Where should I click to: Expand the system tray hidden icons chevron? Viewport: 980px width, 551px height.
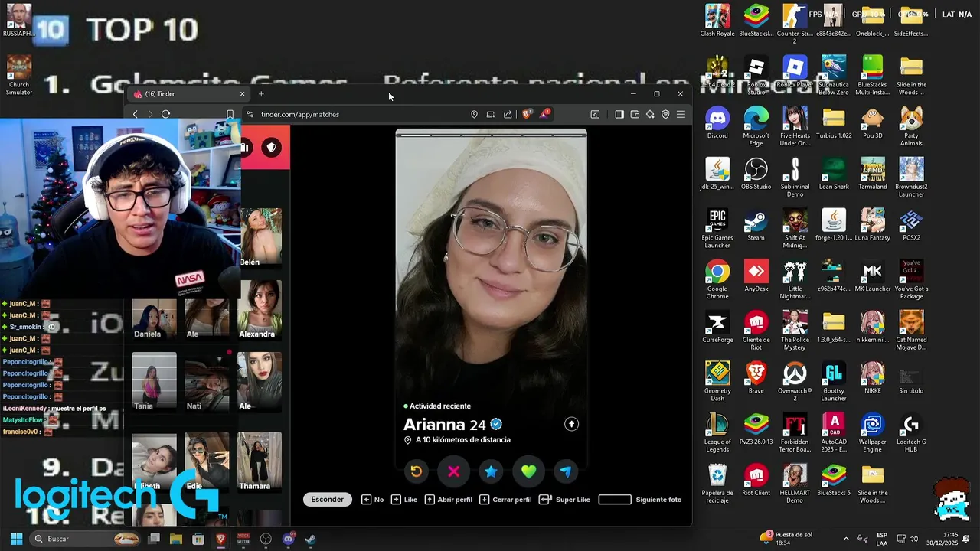click(846, 539)
